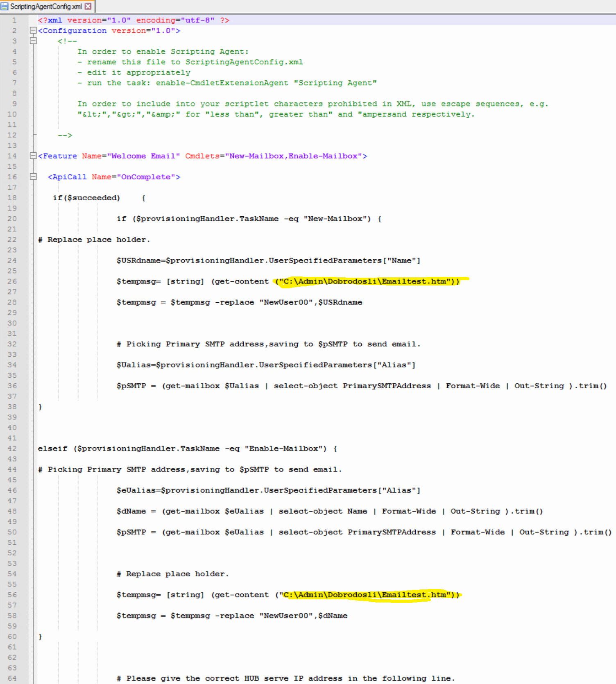
Task: Click the Picking Primary SMTP comment on line 32
Action: point(268,344)
